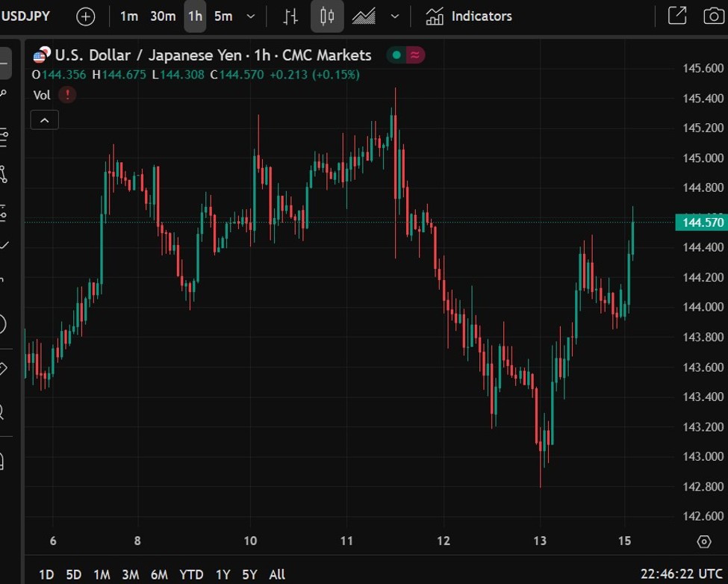Screen dimensions: 728x584
Task: Select the YTD range tab
Action: [x=191, y=575]
